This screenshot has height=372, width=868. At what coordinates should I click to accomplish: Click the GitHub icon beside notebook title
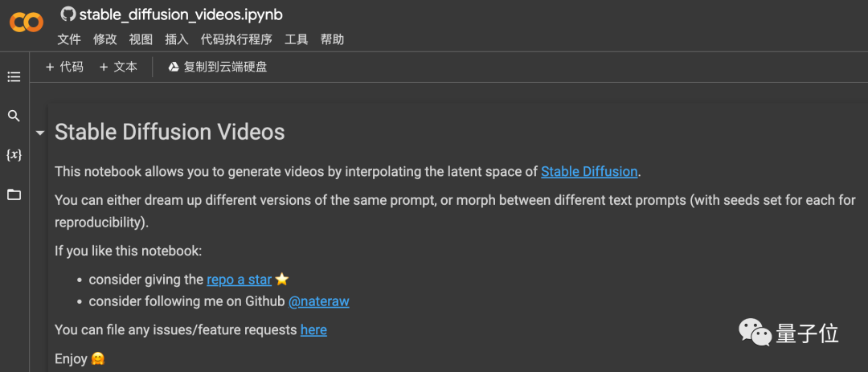[68, 14]
